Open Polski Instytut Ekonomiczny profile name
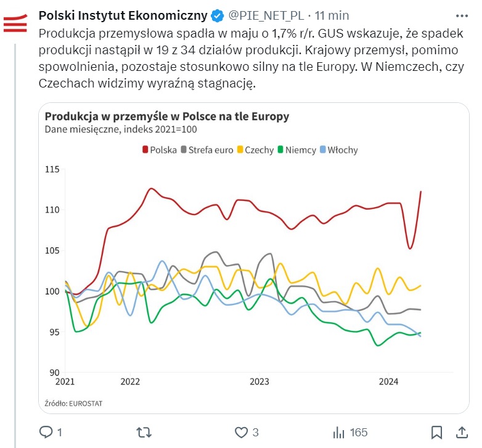 coord(123,15)
